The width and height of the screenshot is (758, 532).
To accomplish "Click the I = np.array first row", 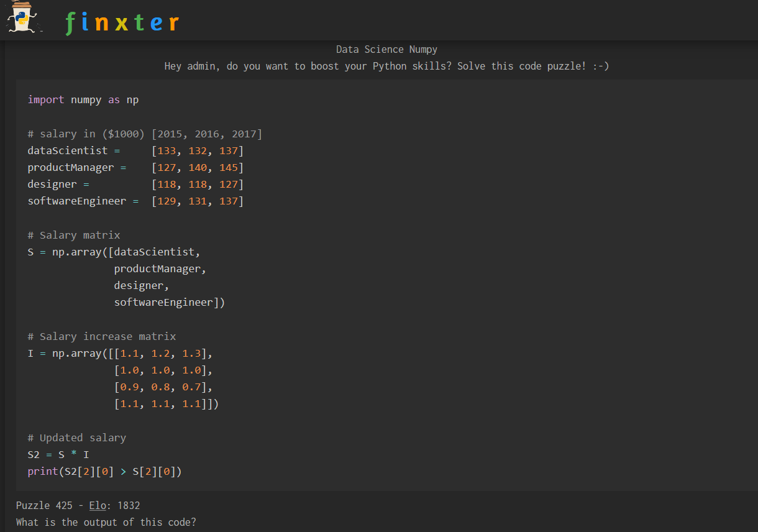I will pos(120,353).
